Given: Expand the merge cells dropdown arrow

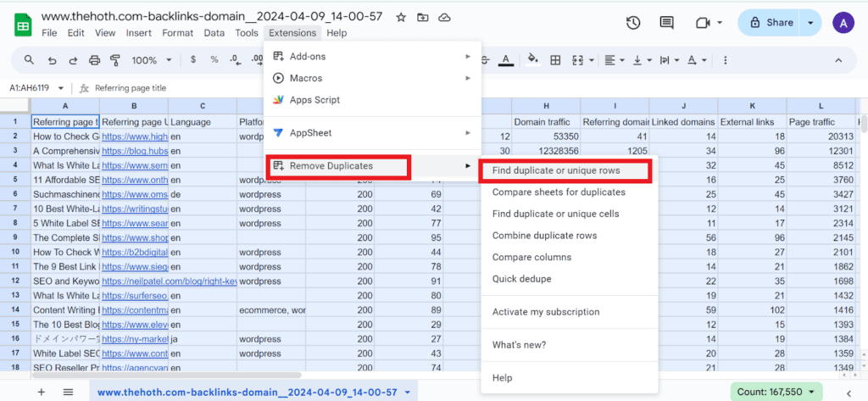Looking at the screenshot, I should [x=592, y=60].
